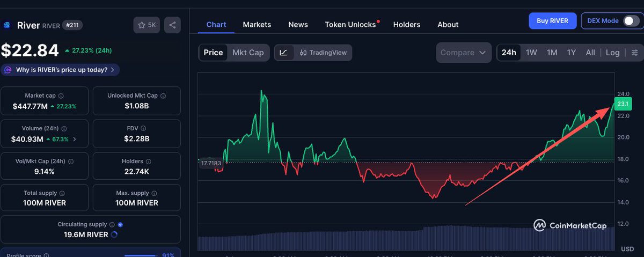Switch to Chart tab
Viewport: 644px width, 257px height.
pos(216,25)
